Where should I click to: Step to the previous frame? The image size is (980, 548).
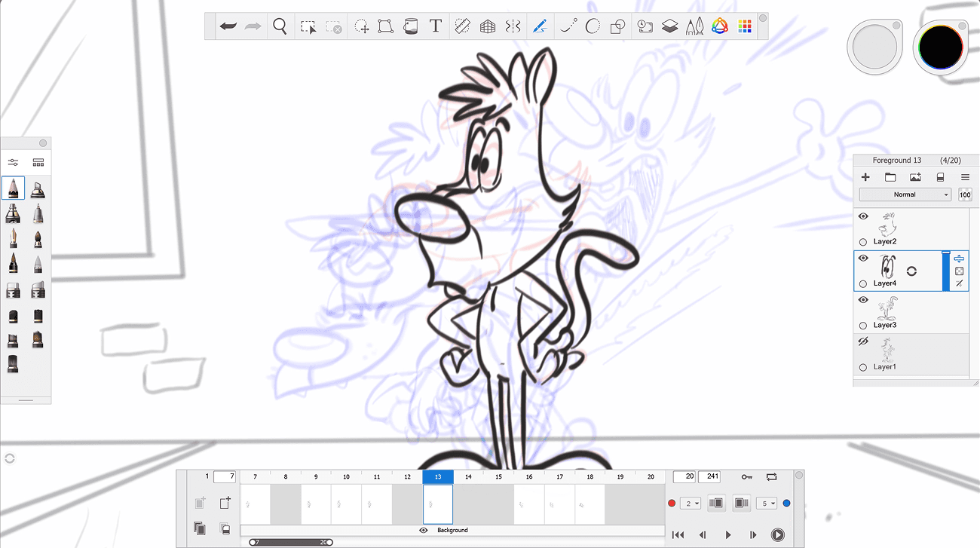(x=703, y=535)
